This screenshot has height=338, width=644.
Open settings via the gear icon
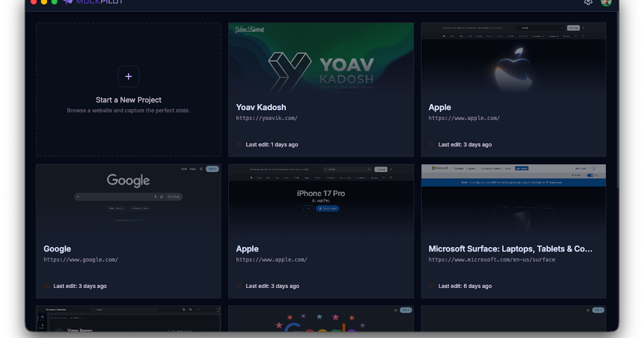tap(588, 2)
